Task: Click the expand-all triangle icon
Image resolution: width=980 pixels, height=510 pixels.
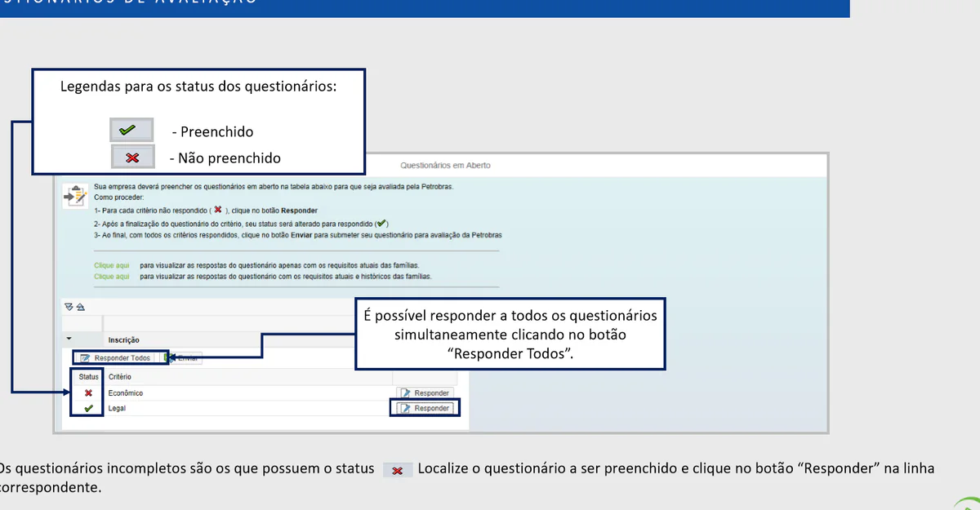Action: point(69,307)
